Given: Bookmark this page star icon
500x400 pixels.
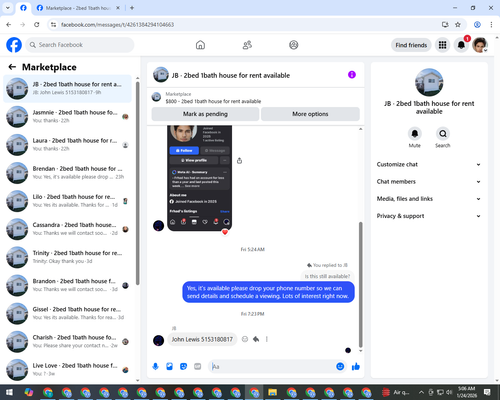Looking at the screenshot, I should pos(458,25).
